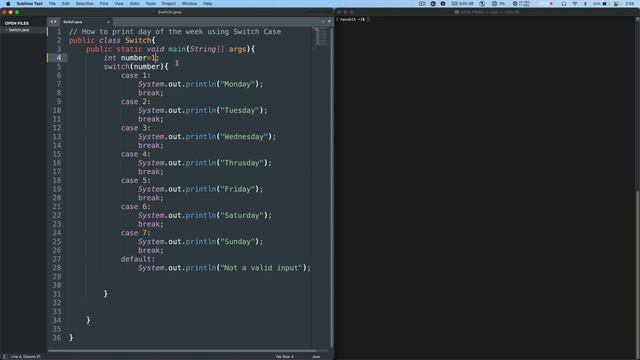Click the 'case 1:' label
The image size is (640, 360).
[x=136, y=76]
